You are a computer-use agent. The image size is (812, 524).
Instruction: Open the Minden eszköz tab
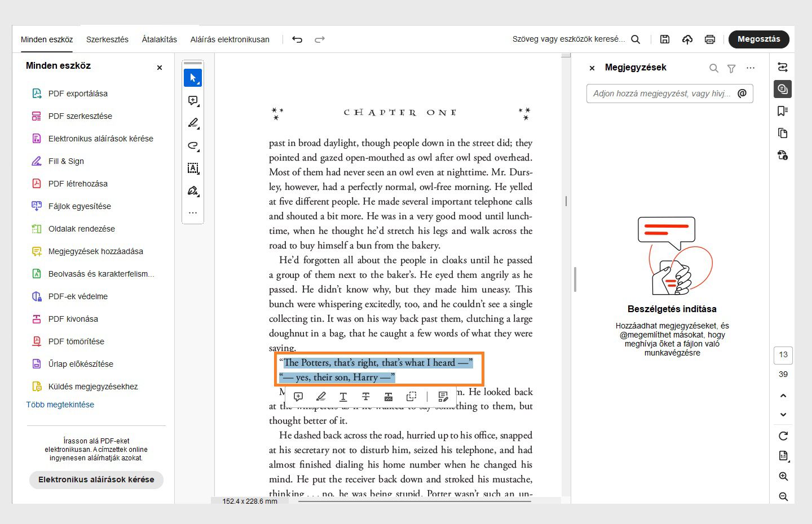(47, 39)
